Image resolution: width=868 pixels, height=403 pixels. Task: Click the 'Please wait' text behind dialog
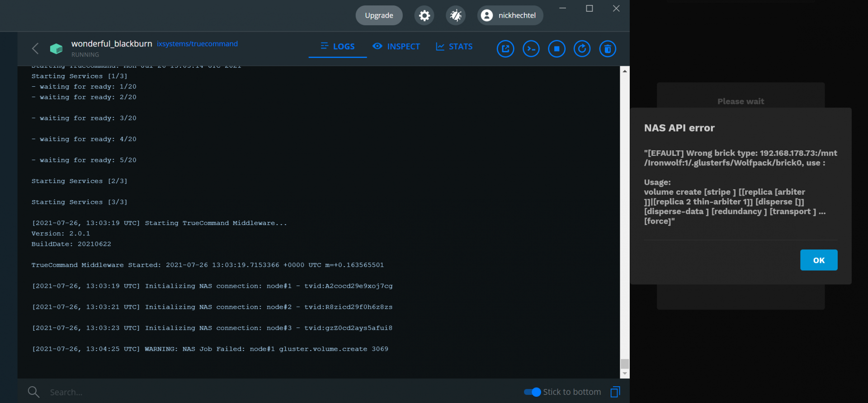pos(741,102)
